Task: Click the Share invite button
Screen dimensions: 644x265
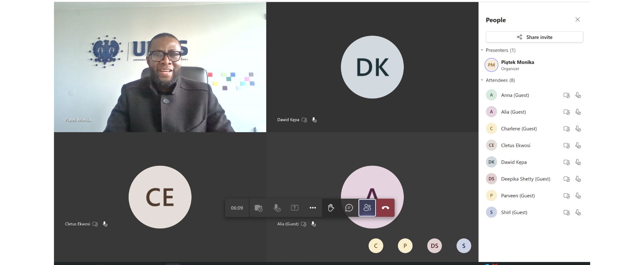Action: 534,37
